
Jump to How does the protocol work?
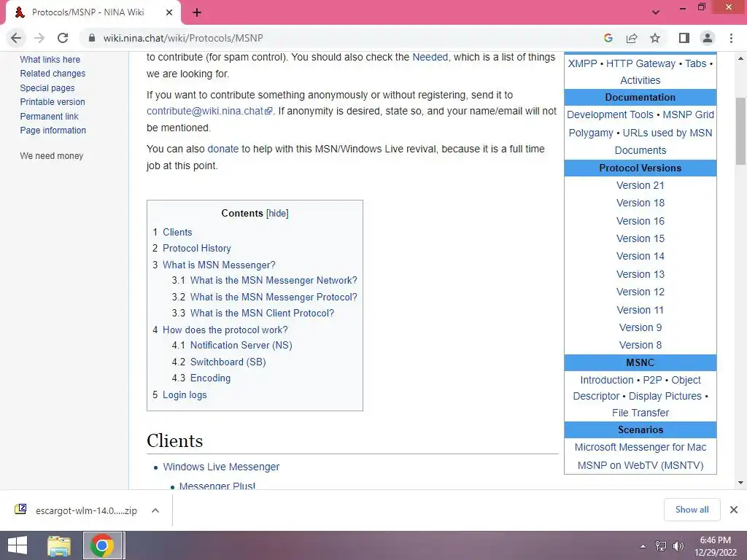[x=225, y=330]
